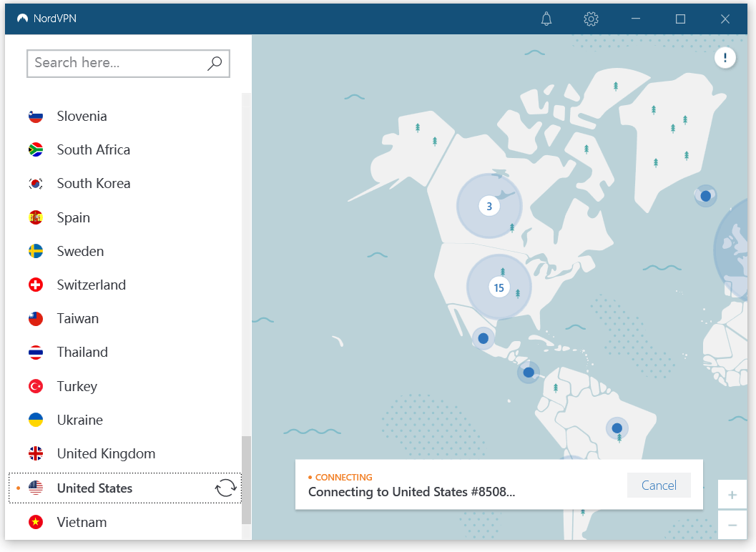Select the Thailand flag icon
This screenshot has height=552, width=756.
click(x=36, y=353)
